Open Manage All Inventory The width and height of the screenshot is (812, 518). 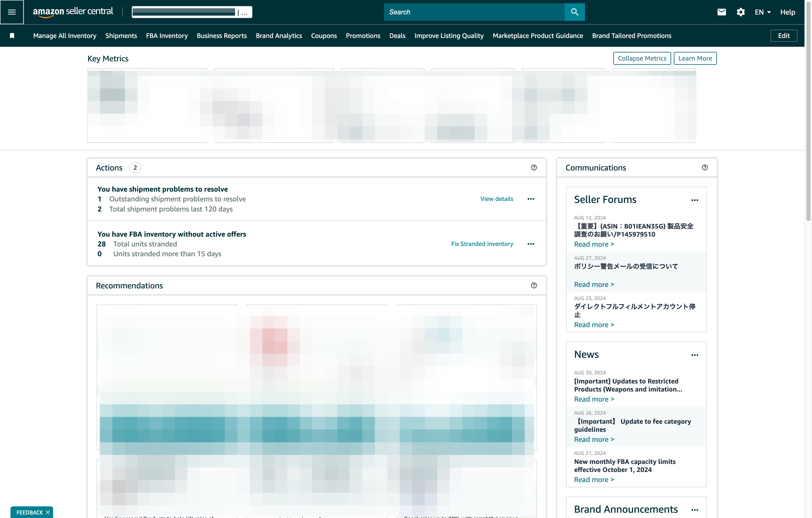click(65, 36)
